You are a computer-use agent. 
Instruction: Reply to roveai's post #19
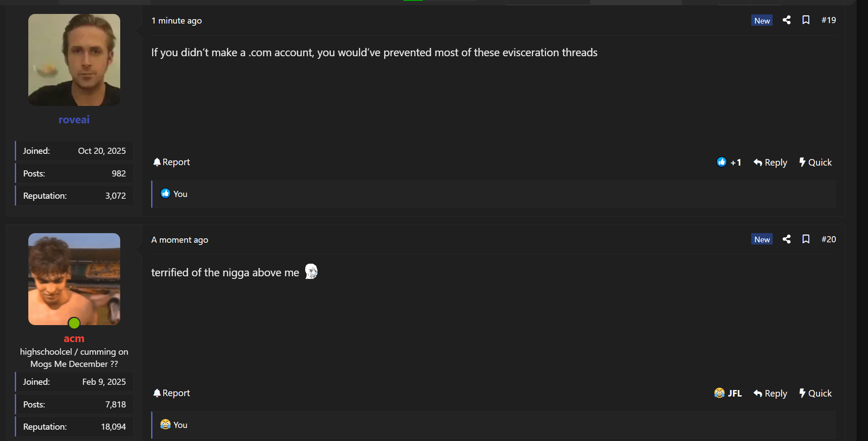770,163
